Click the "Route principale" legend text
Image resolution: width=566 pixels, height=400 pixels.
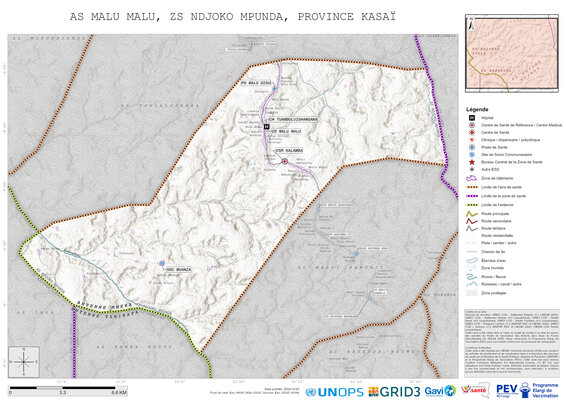click(x=495, y=214)
